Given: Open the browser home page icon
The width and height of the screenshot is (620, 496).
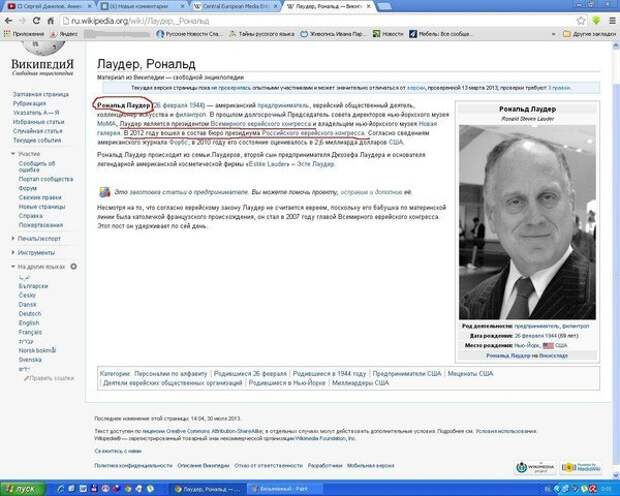Looking at the screenshot, I should [x=51, y=21].
